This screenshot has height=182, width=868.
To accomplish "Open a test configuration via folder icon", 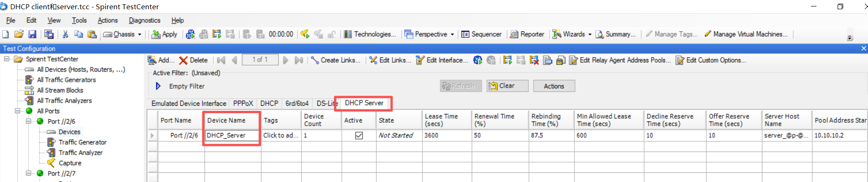I will click(x=19, y=34).
